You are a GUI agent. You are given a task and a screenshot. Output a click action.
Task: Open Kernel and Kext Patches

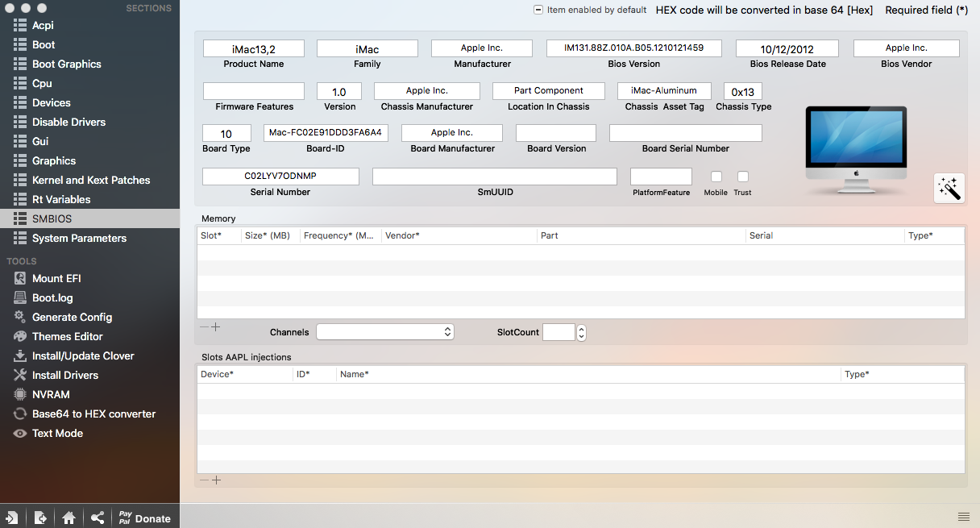[89, 180]
